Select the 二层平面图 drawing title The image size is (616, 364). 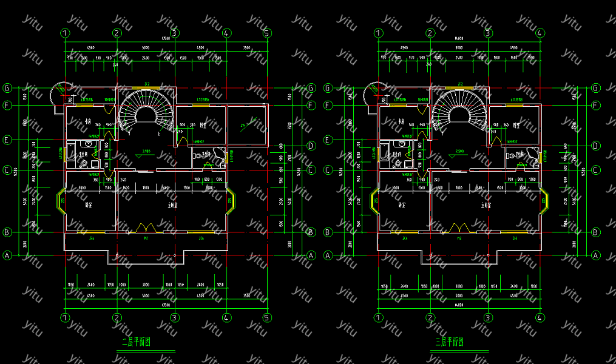tap(137, 342)
